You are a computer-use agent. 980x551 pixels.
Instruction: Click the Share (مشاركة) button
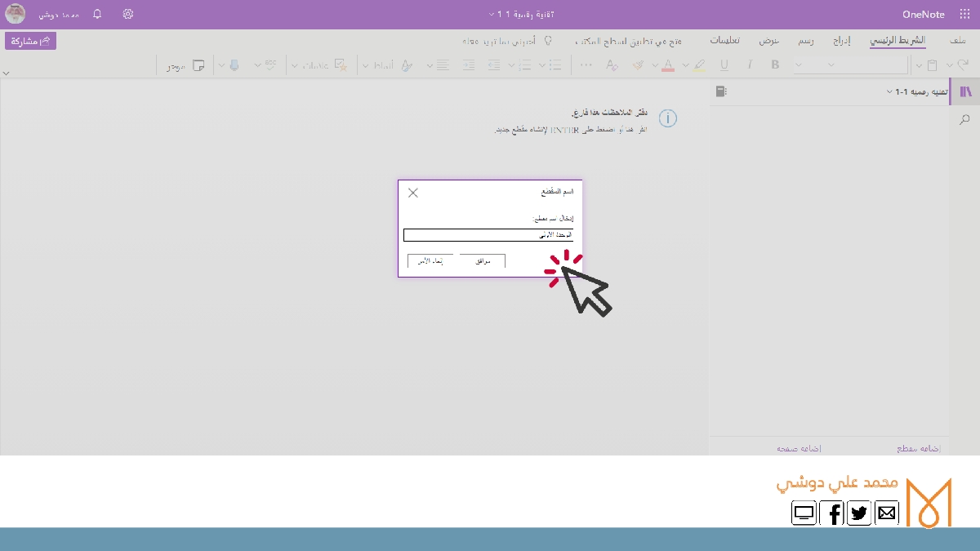31,41
